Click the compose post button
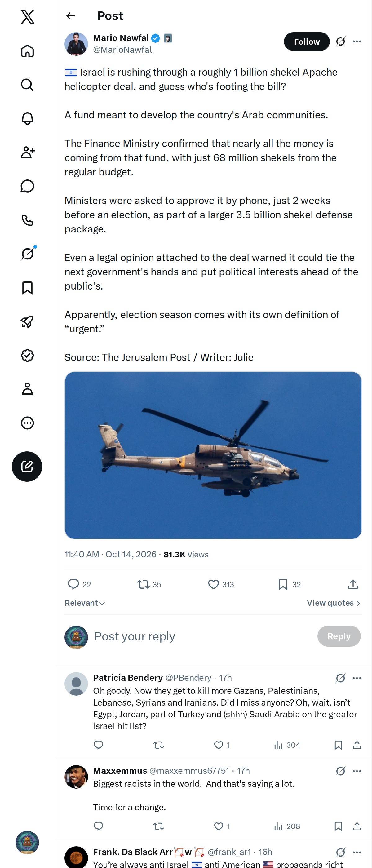 [x=27, y=466]
